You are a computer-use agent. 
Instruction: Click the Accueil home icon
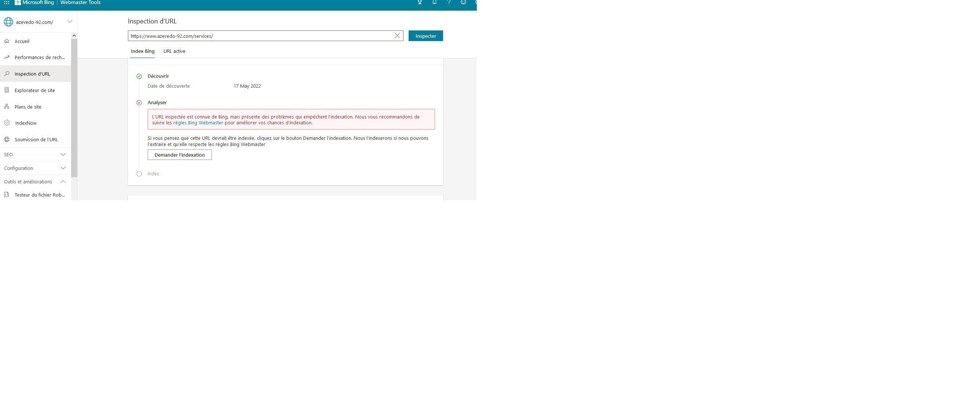[7, 41]
